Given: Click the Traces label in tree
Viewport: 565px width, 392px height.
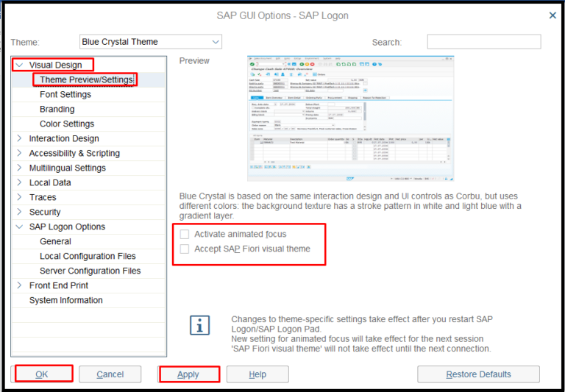Looking at the screenshot, I should 43,197.
